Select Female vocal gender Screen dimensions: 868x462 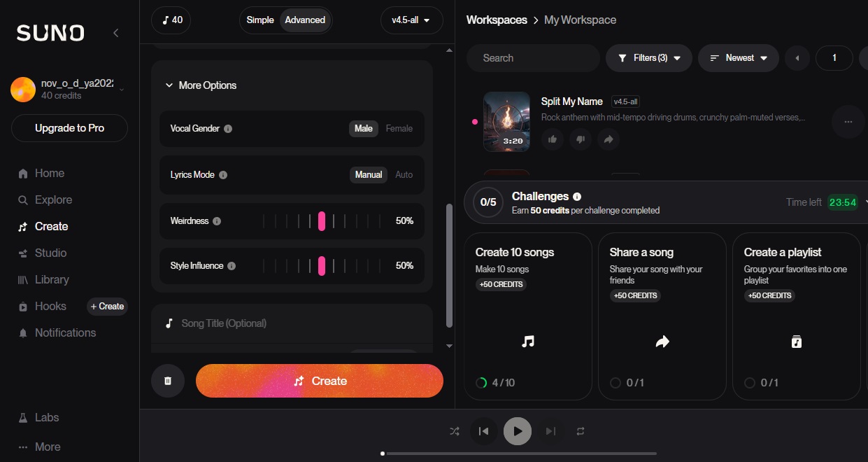[x=399, y=129]
